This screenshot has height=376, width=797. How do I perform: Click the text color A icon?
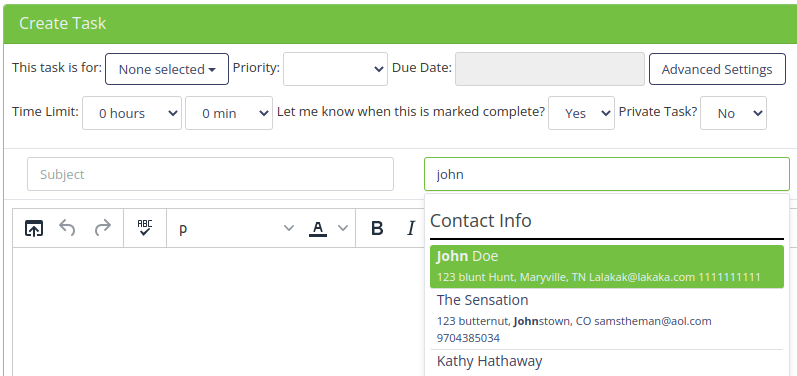point(318,228)
